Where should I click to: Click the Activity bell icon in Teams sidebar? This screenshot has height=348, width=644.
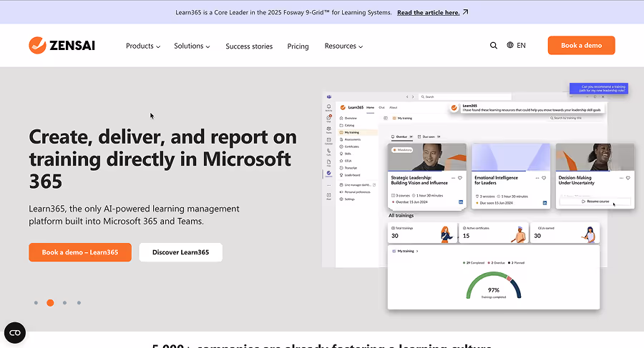coord(328,107)
